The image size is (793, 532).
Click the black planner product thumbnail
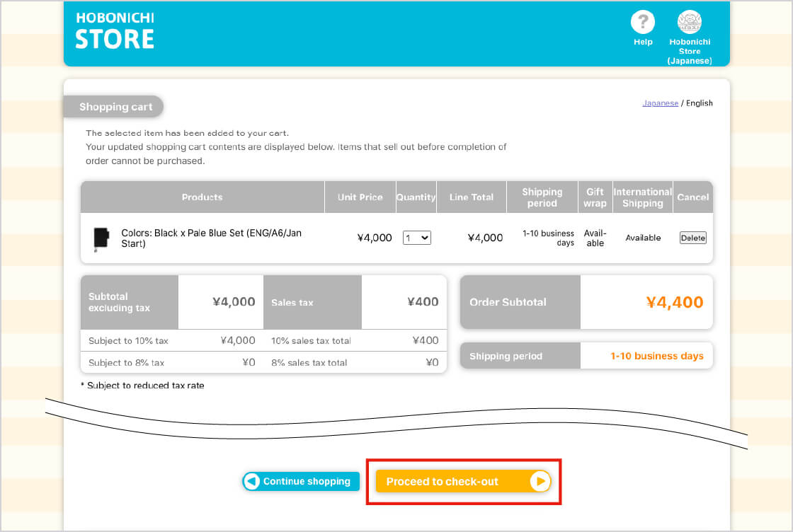click(x=101, y=238)
